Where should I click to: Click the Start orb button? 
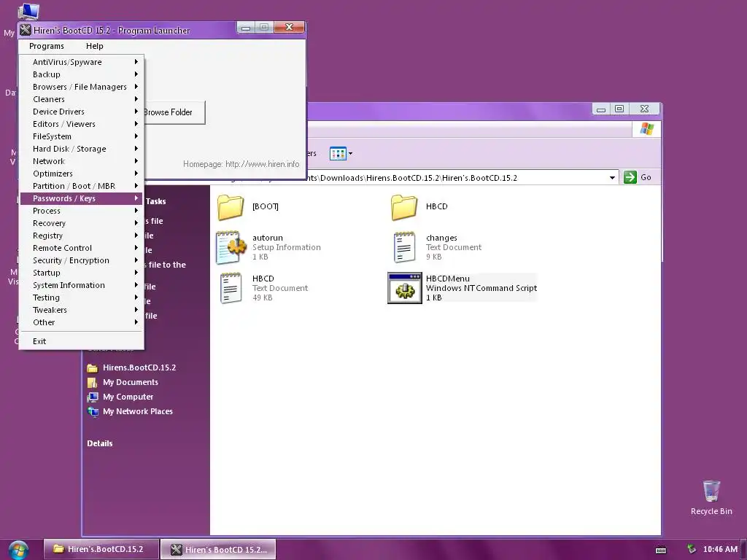click(18, 550)
